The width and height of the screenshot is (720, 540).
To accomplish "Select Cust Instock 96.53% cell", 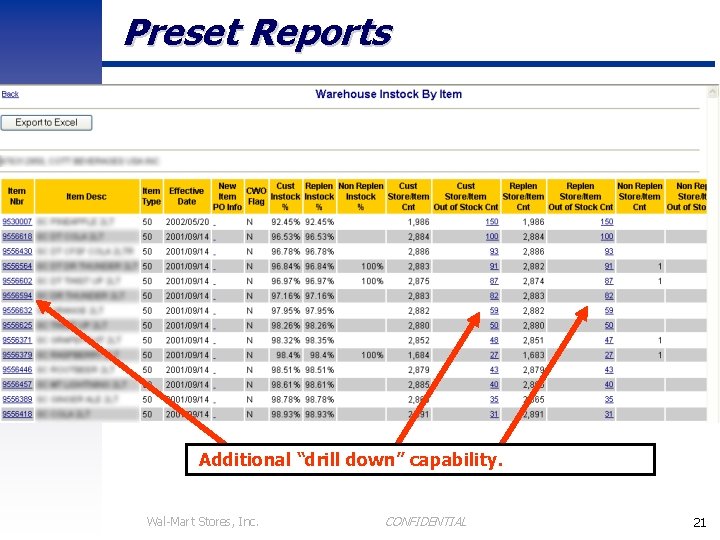I will (285, 236).
